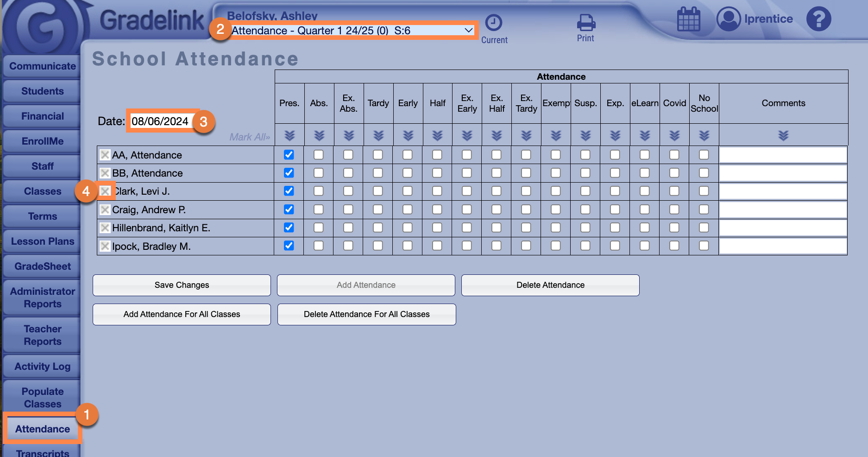This screenshot has width=868, height=457.
Task: Click X icon beside Craig, Andrew P.
Action: pyautogui.click(x=105, y=209)
